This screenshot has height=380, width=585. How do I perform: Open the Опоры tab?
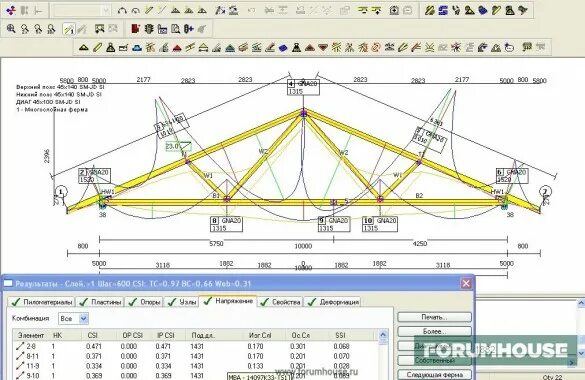[x=144, y=302]
